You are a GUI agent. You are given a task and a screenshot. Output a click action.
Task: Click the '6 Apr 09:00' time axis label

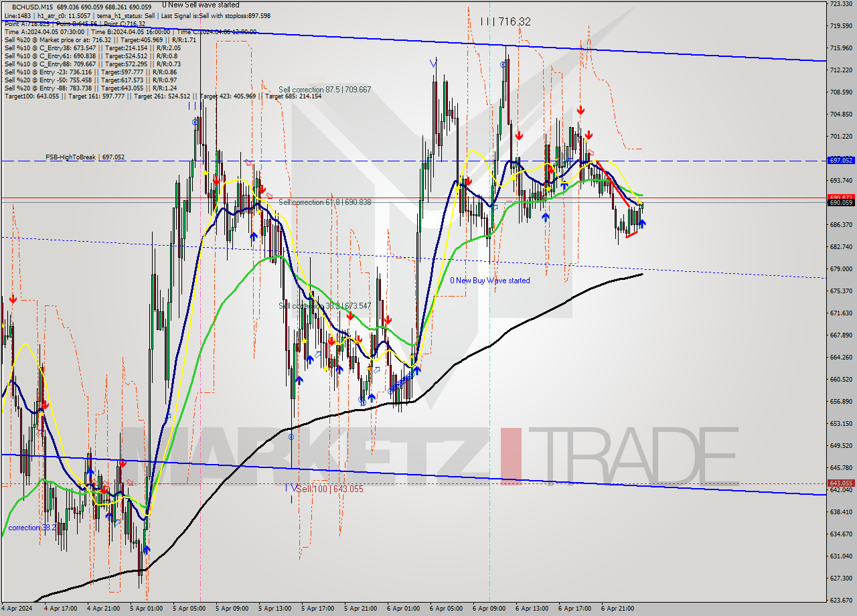click(x=489, y=609)
